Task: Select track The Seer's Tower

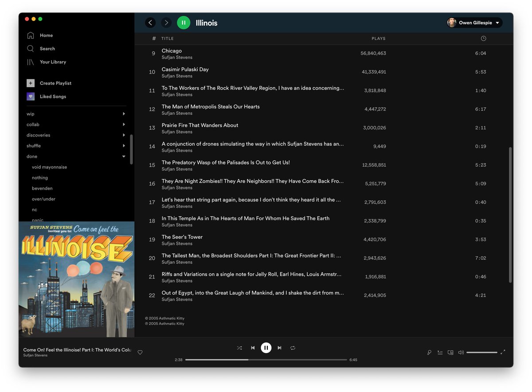Action: 182,237
